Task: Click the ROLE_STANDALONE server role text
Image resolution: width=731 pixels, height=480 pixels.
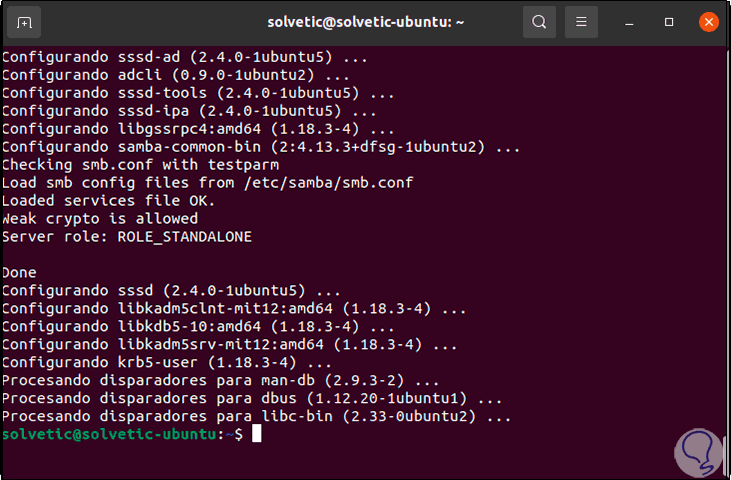Action: pos(184,236)
